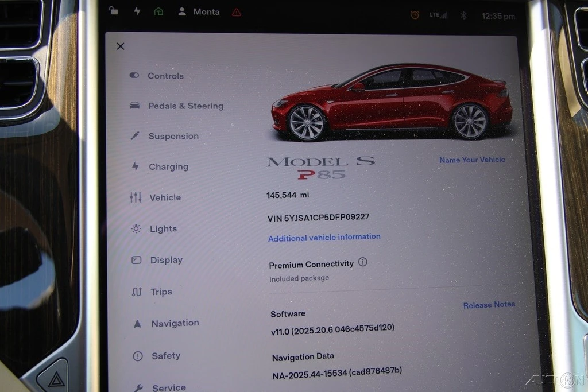Tap the car icon beside Pedals & Steering
The width and height of the screenshot is (588, 392).
tap(134, 106)
